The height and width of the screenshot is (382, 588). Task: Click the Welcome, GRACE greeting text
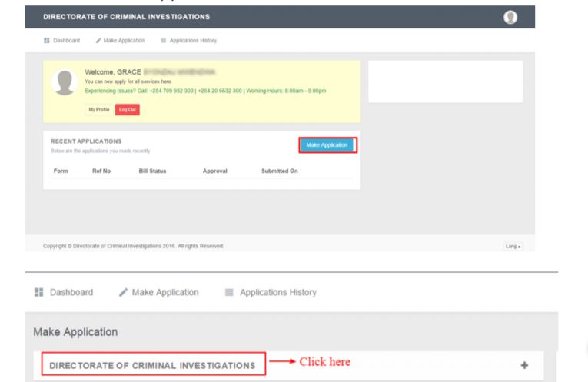pos(113,72)
